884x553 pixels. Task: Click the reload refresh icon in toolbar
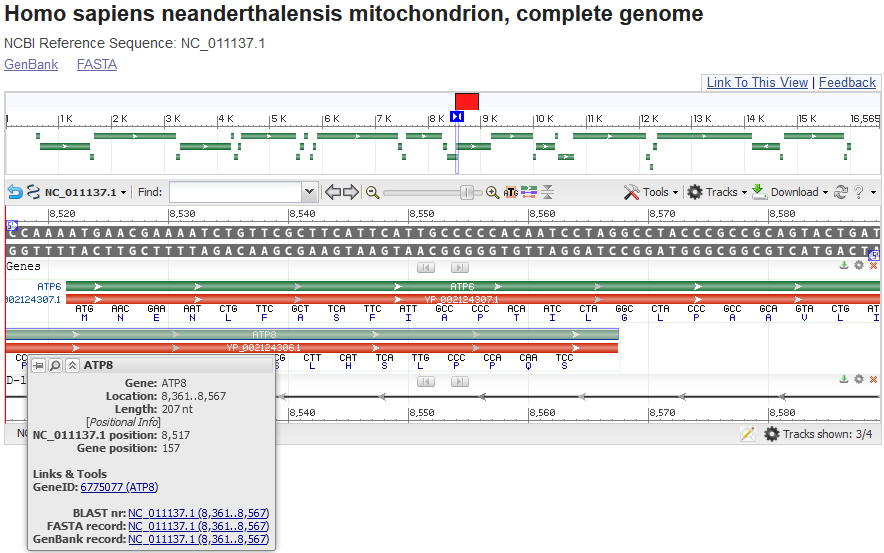841,192
